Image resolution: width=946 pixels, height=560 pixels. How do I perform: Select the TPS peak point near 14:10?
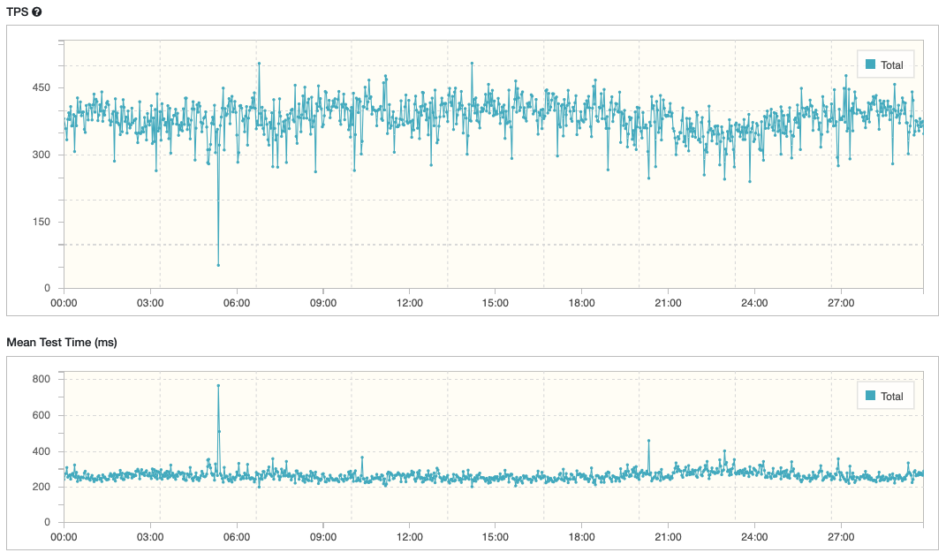[x=472, y=63]
